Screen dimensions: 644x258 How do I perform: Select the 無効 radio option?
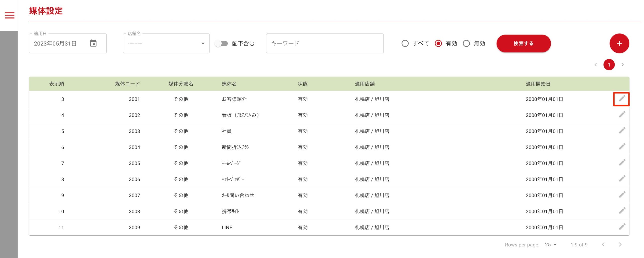[x=466, y=44]
